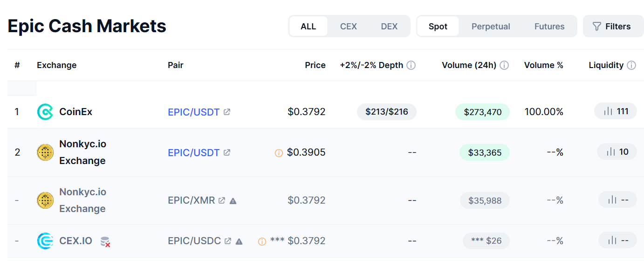Click database error icon next to CEX.IO
This screenshot has width=644, height=267.
coord(105,241)
